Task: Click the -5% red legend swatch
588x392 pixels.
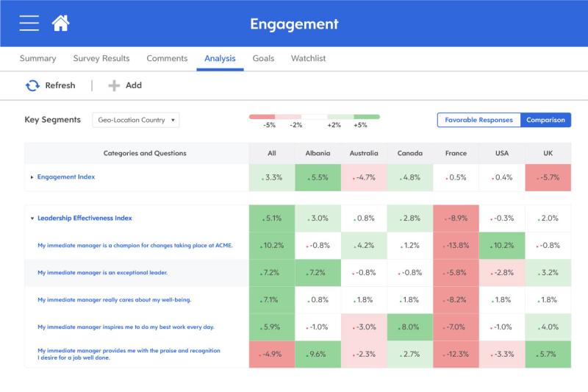Action: click(x=262, y=117)
